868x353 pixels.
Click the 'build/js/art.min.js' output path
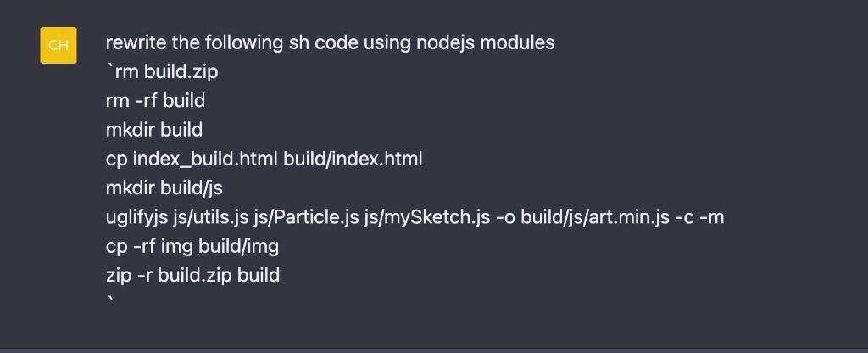595,218
